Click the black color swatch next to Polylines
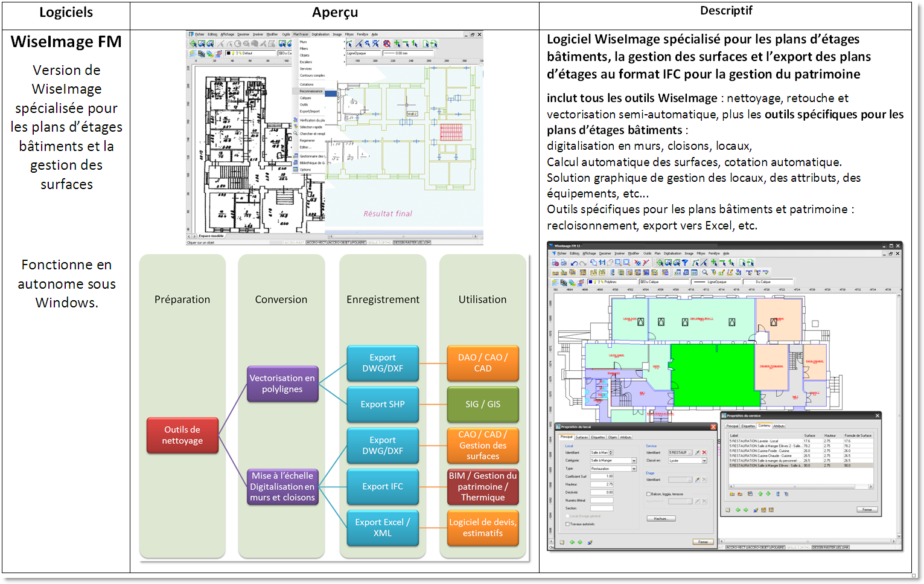Image resolution: width=924 pixels, height=584 pixels. 590,281
